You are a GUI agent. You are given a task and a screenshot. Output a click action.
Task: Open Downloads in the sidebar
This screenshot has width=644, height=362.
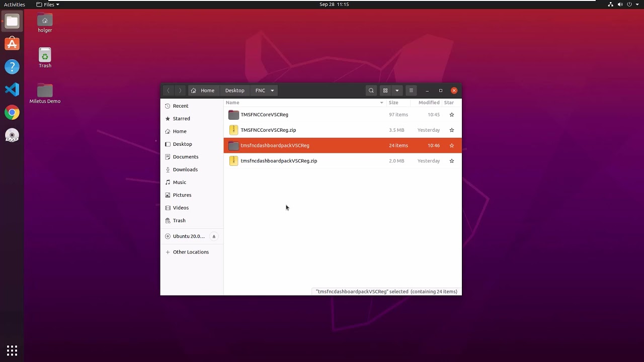pyautogui.click(x=192, y=169)
